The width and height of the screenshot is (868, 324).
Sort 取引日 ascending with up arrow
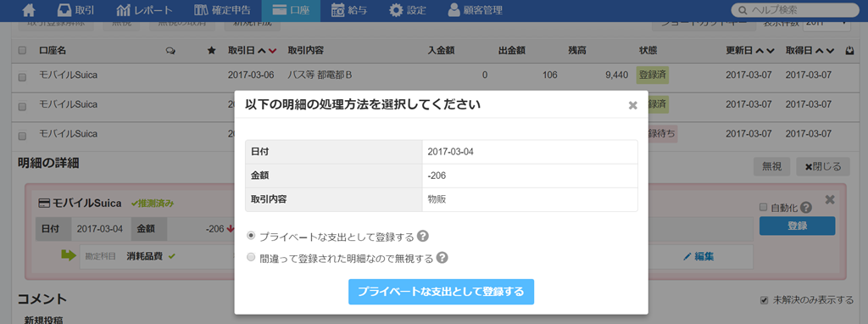pos(263,51)
